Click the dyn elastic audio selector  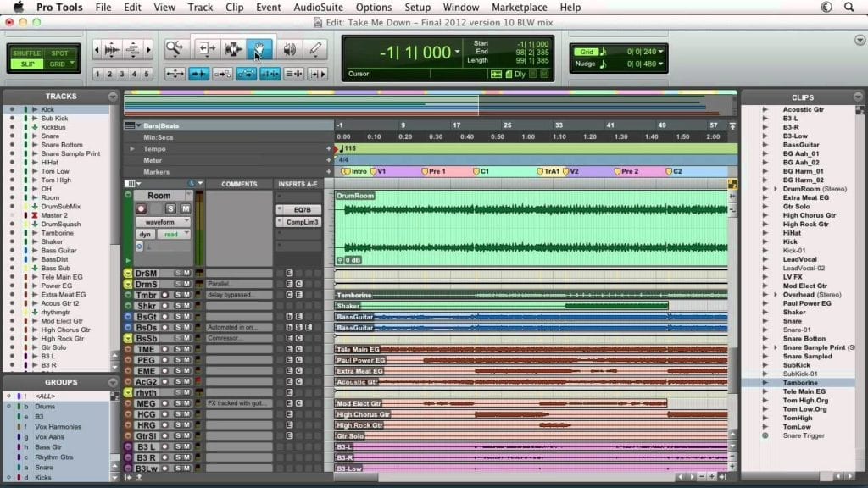click(145, 234)
